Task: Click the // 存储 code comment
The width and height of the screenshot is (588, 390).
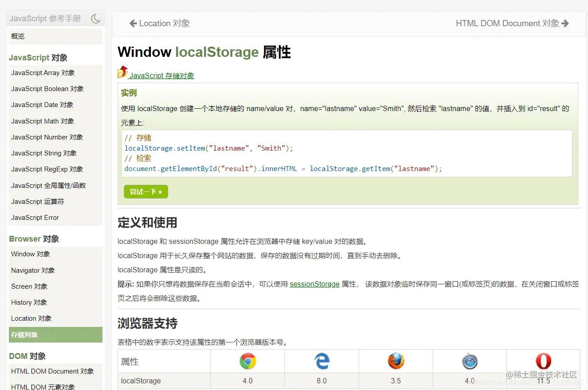Action: tap(138, 138)
